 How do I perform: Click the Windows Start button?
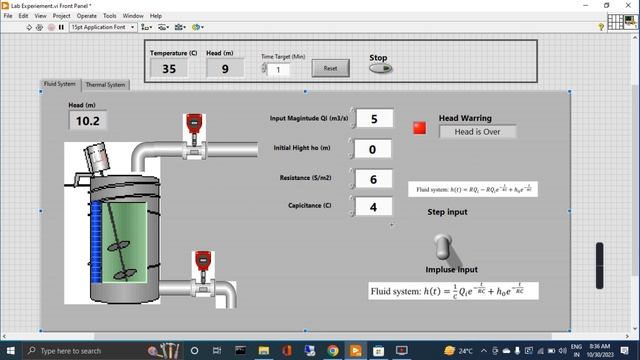coord(11,351)
